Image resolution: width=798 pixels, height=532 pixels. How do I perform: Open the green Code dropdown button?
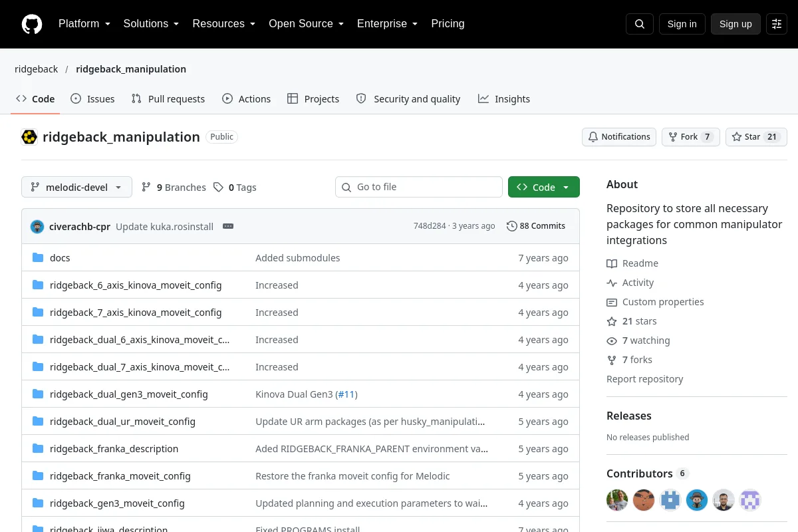pyautogui.click(x=544, y=188)
